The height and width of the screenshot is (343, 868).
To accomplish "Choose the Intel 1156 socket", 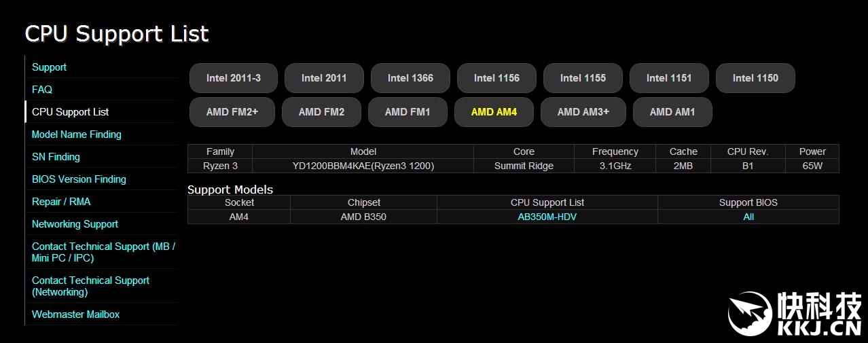I will pyautogui.click(x=496, y=78).
